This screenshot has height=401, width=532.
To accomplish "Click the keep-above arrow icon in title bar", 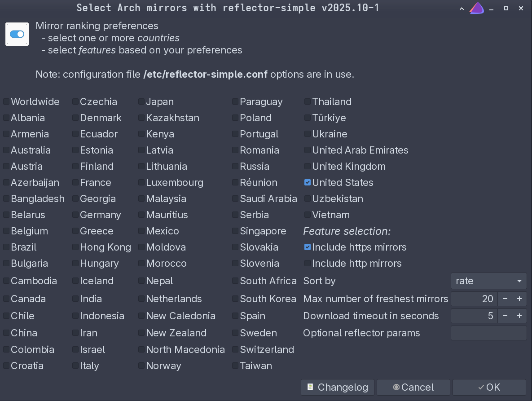I will tap(462, 9).
